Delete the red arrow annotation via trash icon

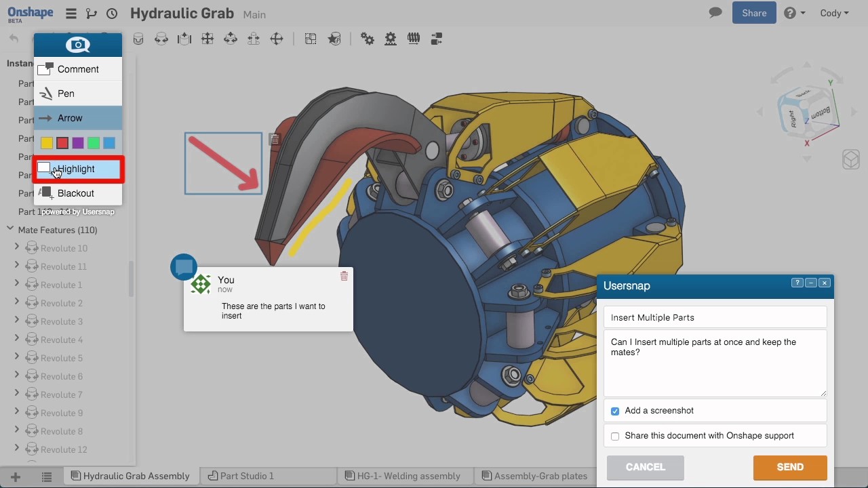click(275, 139)
